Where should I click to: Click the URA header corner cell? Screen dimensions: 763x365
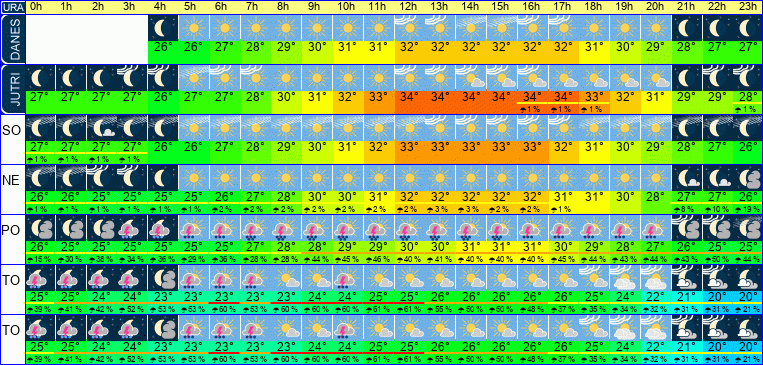[12, 7]
